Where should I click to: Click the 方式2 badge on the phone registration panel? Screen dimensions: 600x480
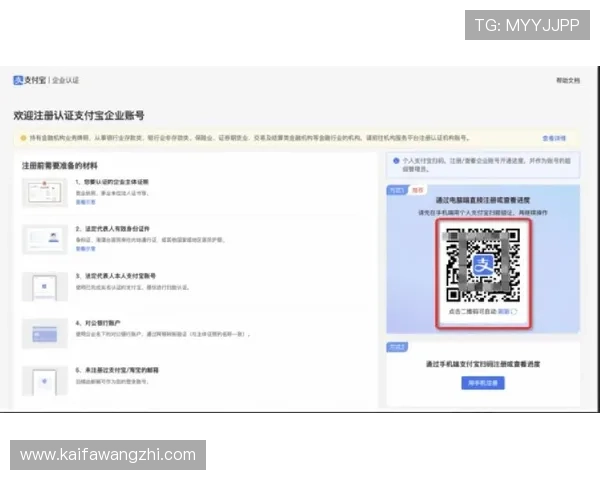click(397, 347)
